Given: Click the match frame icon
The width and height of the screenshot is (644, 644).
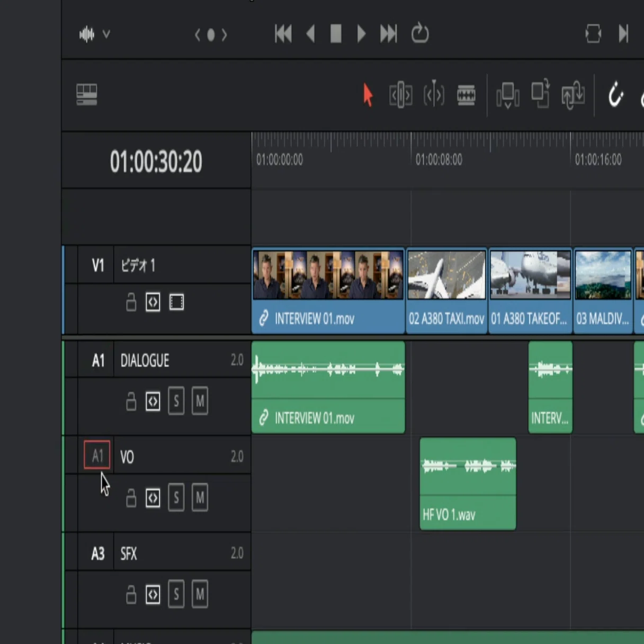Looking at the screenshot, I should [593, 34].
